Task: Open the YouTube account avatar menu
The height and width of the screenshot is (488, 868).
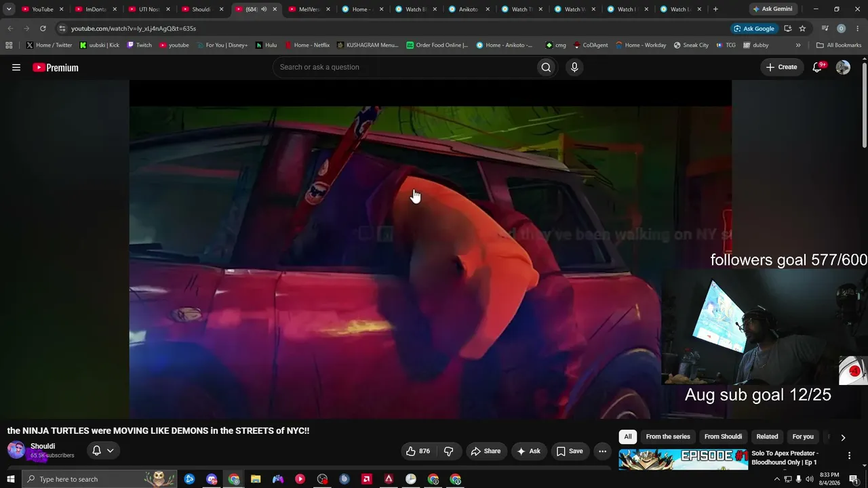Action: click(843, 67)
